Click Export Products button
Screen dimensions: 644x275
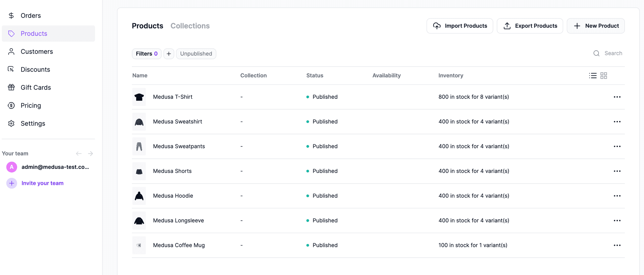[530, 26]
